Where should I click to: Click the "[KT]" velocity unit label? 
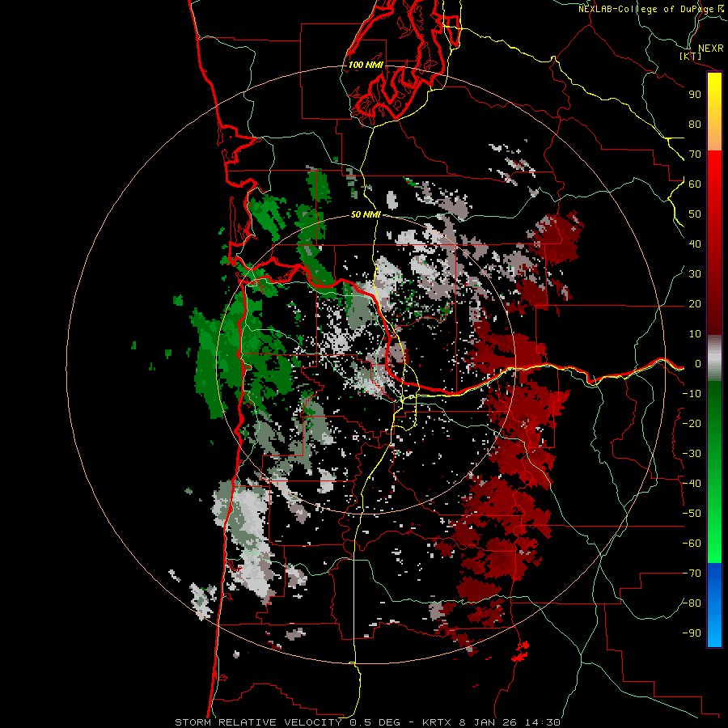click(690, 56)
